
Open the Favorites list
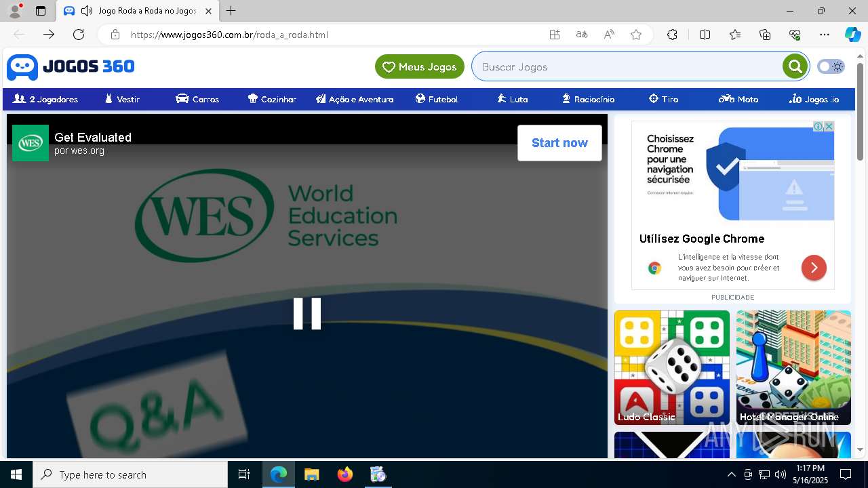[735, 35]
